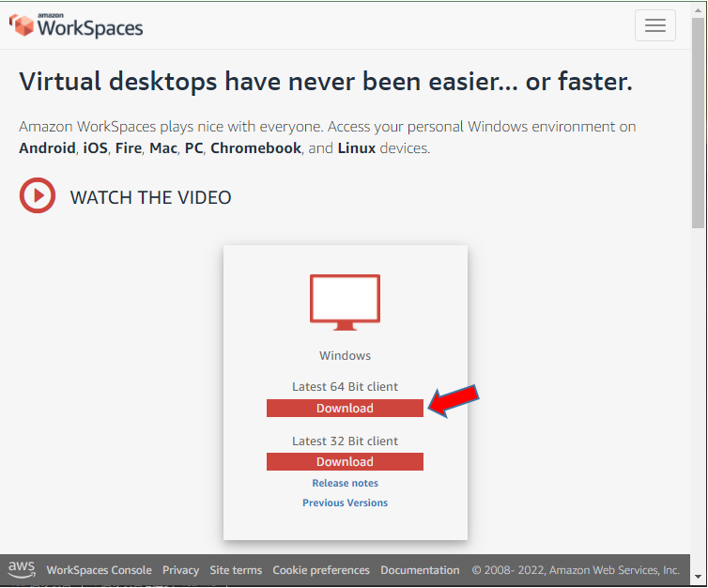Open WorkSpaces Console footer link
This screenshot has height=588, width=708.
click(x=99, y=570)
